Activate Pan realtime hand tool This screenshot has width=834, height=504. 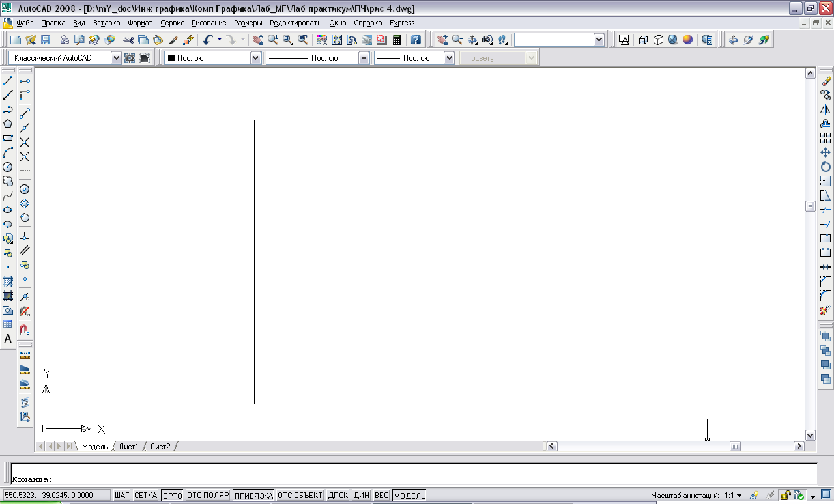coord(258,40)
